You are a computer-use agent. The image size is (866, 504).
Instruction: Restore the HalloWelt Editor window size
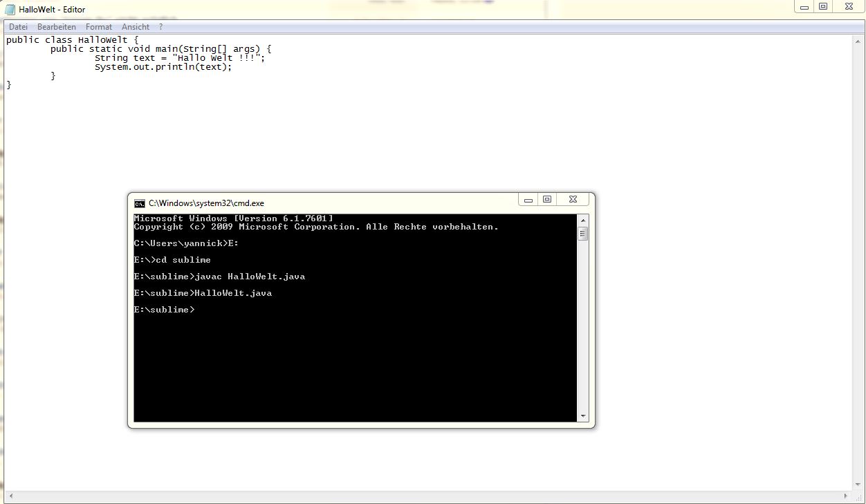click(822, 7)
